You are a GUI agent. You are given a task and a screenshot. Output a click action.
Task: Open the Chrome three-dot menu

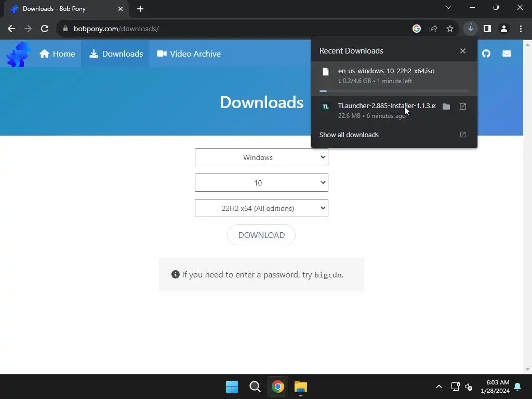(521, 29)
